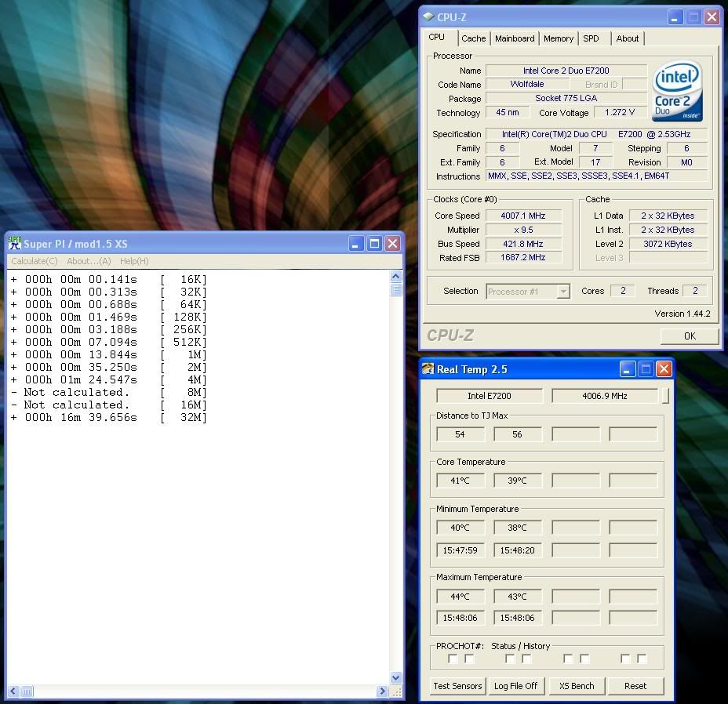Click Super PI window resize grip
This screenshot has width=728, height=704.
click(x=396, y=691)
